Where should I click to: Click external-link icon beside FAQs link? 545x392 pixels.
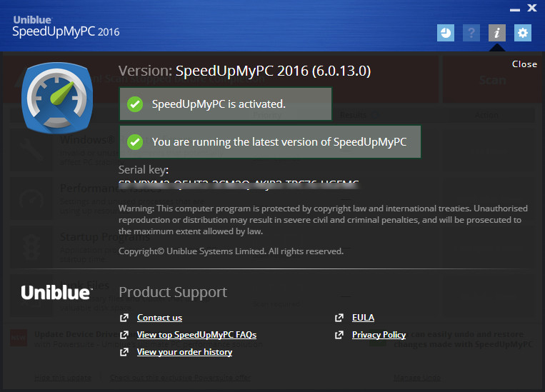124,335
